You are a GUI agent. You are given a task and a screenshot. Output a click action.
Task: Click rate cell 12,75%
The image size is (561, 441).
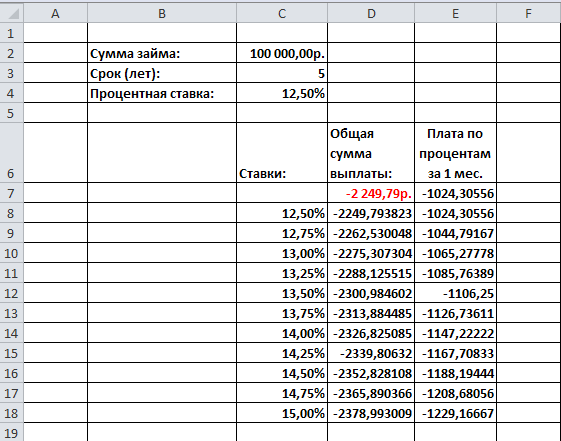(282, 233)
